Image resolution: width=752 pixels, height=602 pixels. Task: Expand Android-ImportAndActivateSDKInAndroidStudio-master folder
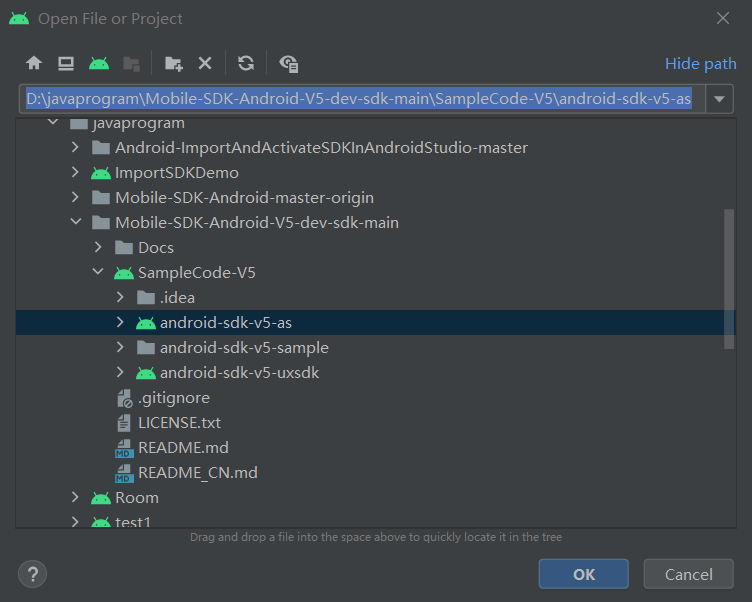[x=75, y=147]
